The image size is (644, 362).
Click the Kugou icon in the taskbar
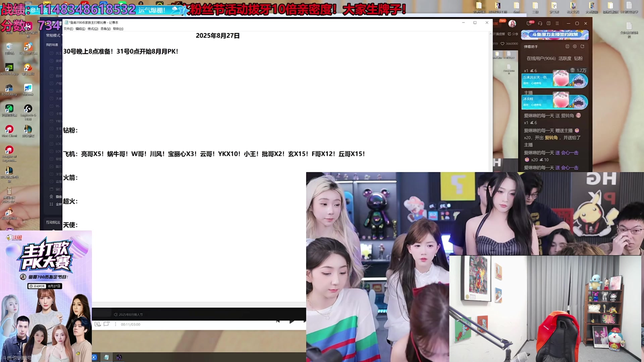(94, 357)
